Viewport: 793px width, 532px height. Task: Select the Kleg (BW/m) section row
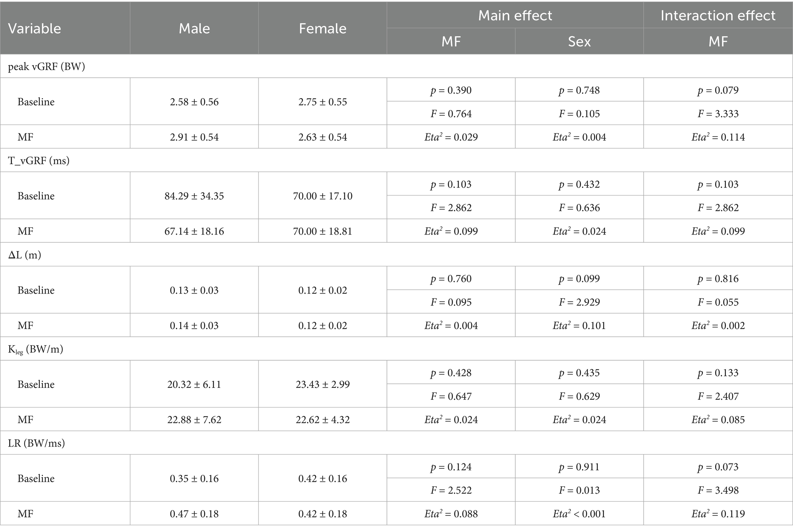coord(35,349)
